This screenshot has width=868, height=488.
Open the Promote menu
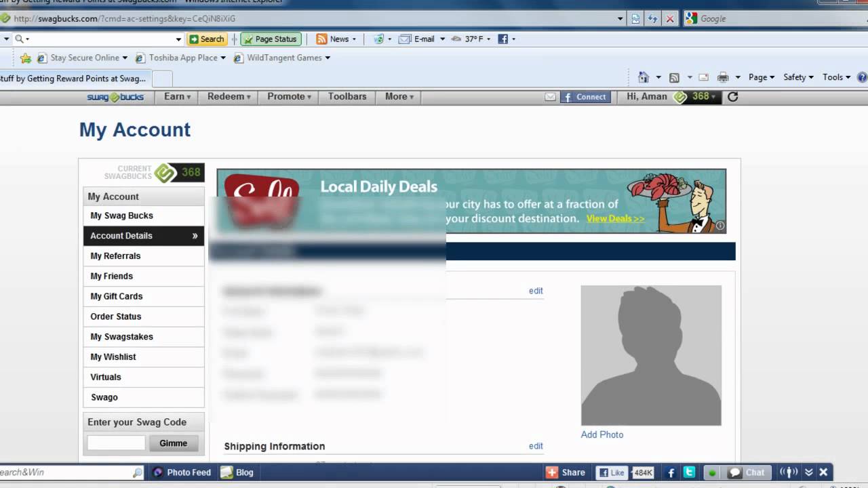(x=289, y=97)
